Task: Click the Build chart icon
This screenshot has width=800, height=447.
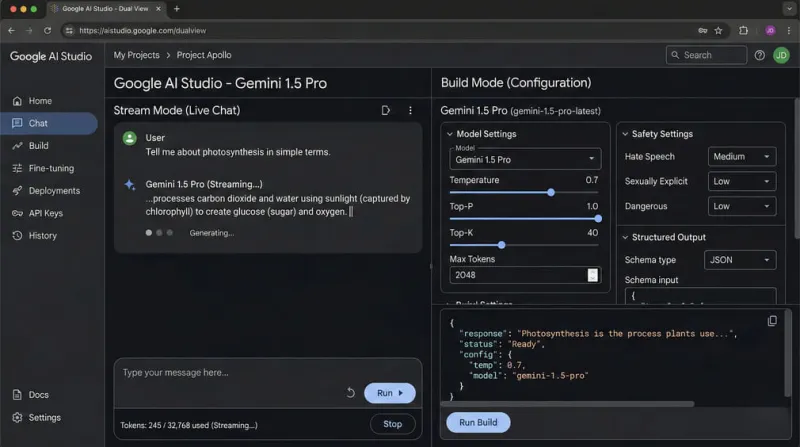Action: 17,146
